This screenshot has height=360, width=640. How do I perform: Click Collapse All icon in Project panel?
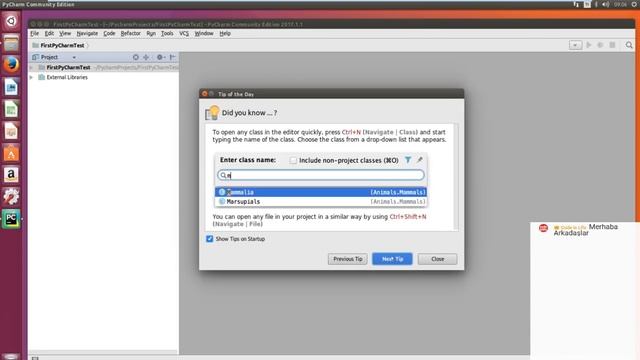pos(146,57)
